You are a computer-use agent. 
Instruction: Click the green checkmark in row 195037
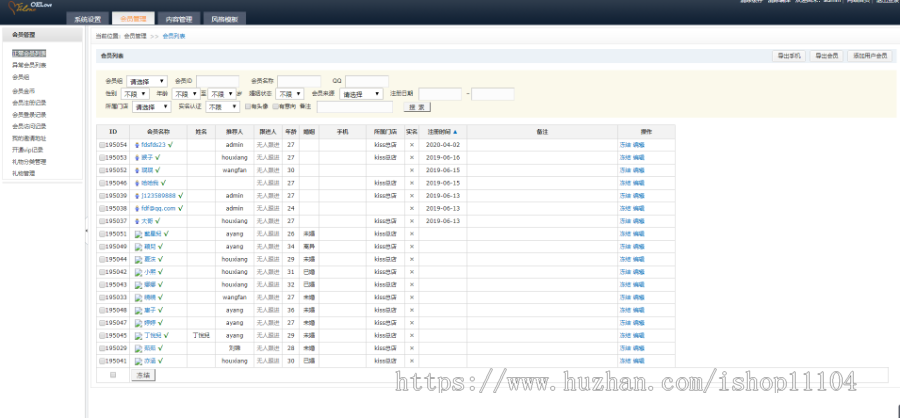(x=160, y=221)
